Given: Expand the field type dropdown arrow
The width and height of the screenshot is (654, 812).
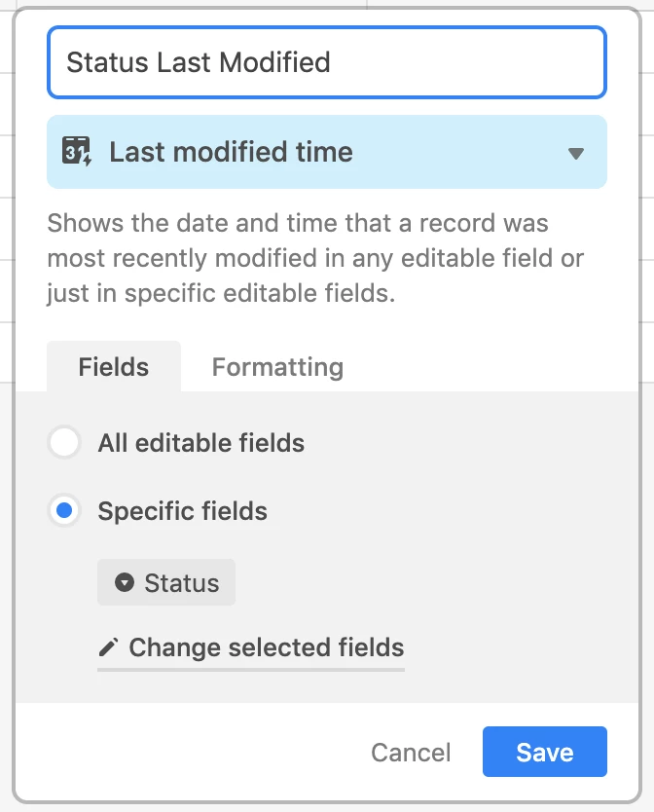Looking at the screenshot, I should pos(576,153).
